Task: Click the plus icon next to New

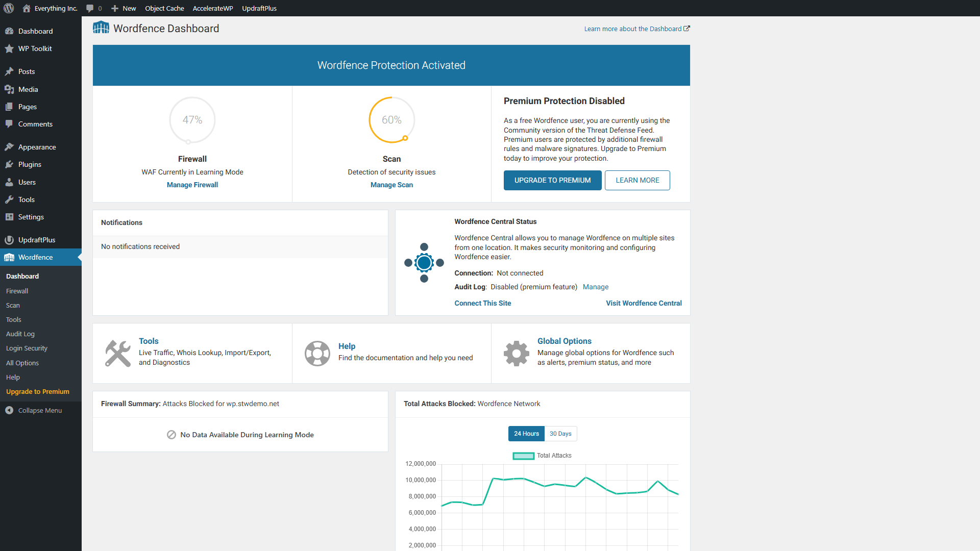Action: point(115,8)
